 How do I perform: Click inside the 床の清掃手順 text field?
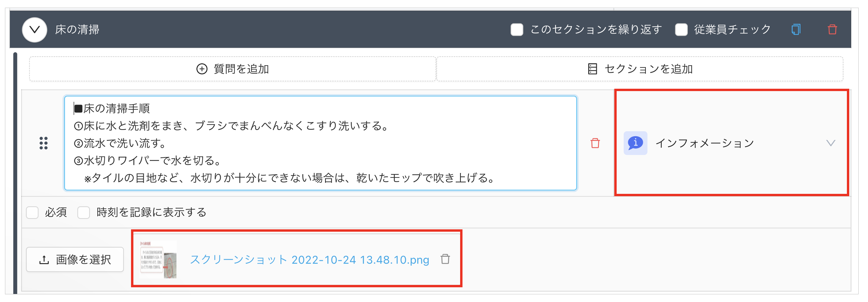320,143
